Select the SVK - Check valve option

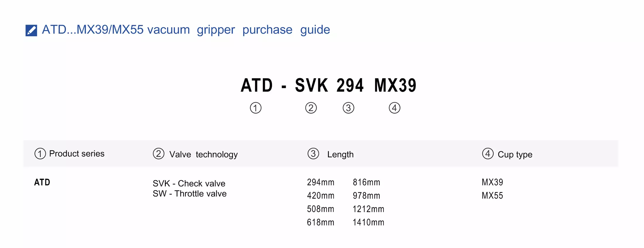click(189, 184)
